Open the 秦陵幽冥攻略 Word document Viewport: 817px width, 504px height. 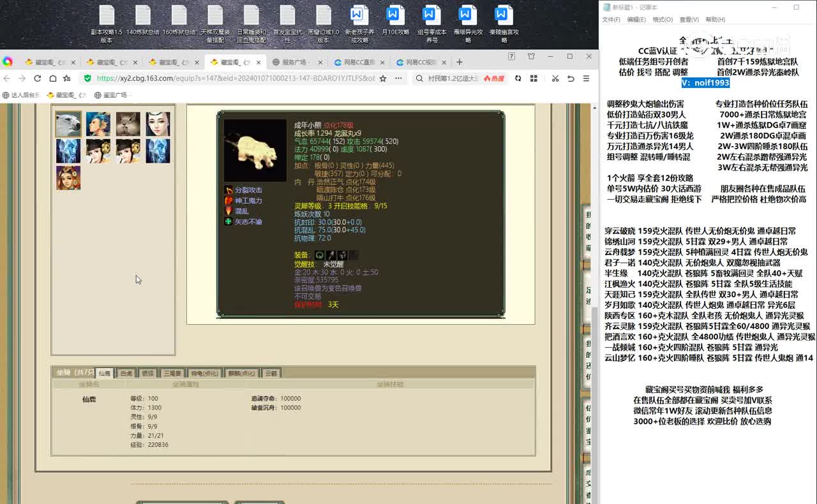coord(504,24)
